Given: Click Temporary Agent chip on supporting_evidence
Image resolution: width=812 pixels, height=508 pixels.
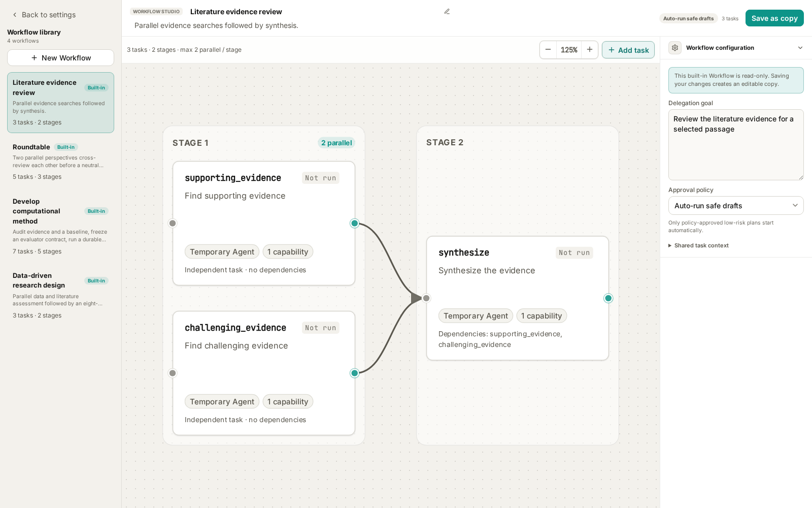Looking at the screenshot, I should coord(222,252).
